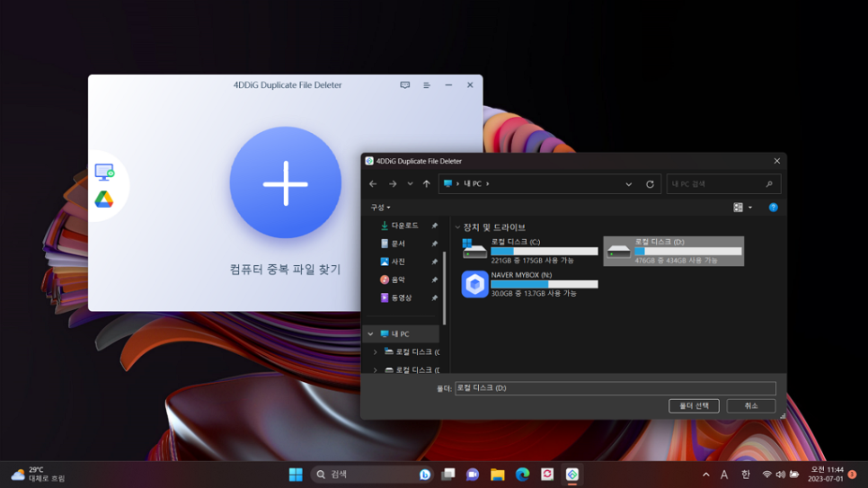Refresh the 내 PC location

650,184
